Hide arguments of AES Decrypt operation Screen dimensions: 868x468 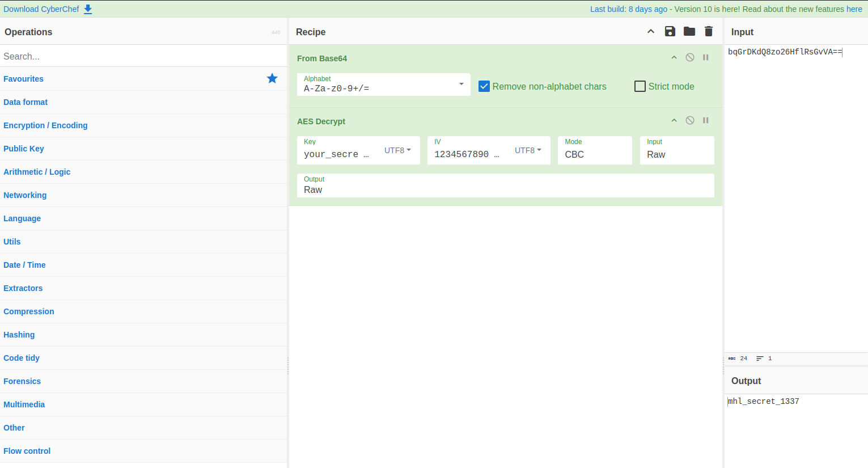[674, 120]
